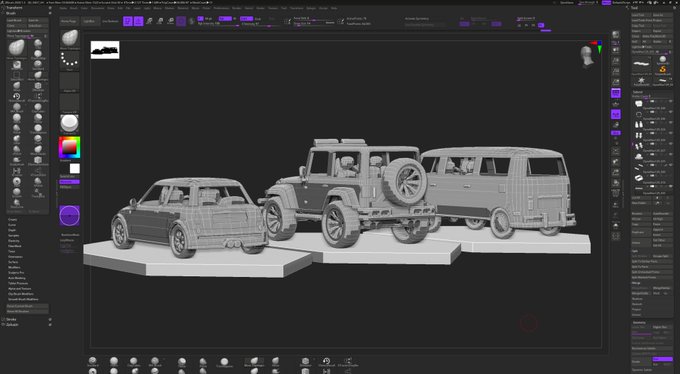Click the Zoom document icon on right shelf
Screen dimensions: 680x374
(616, 61)
